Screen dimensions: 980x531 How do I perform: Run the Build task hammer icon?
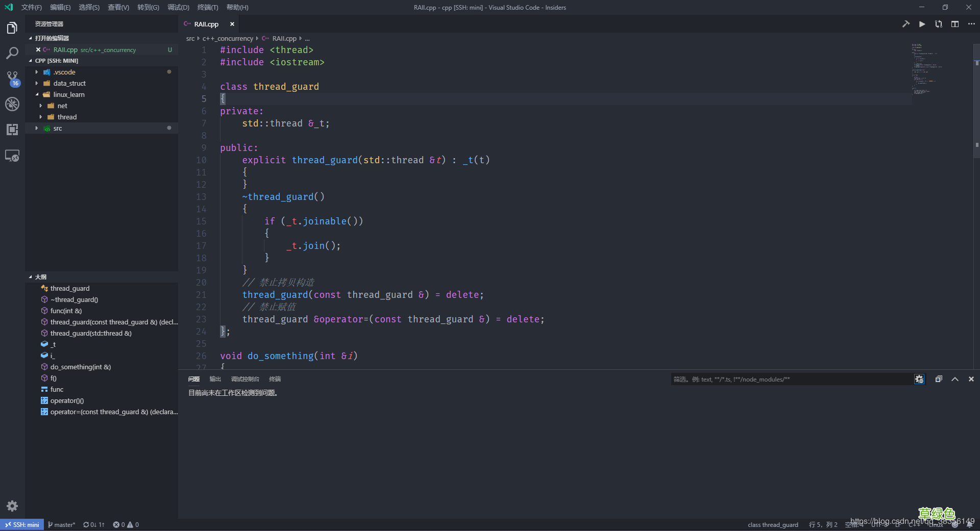point(906,24)
